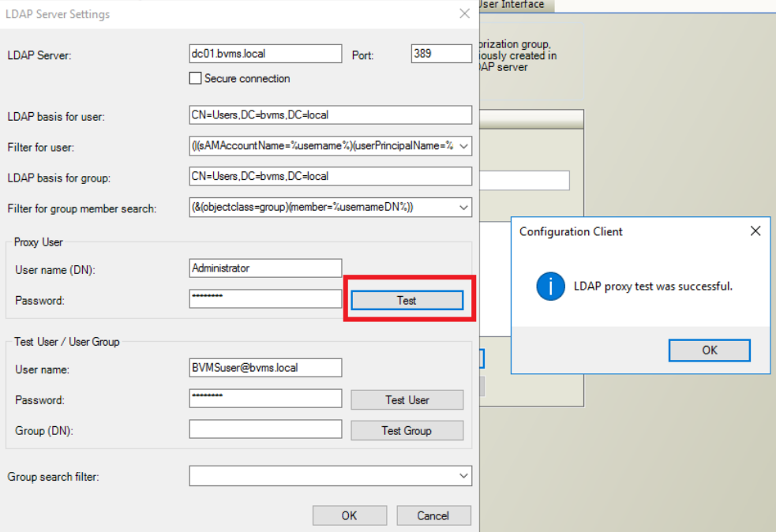Select the Port number field

pos(441,54)
